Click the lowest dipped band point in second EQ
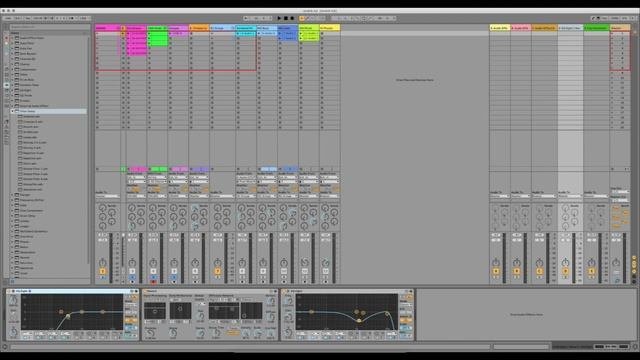640x360 pixels. coord(359,320)
